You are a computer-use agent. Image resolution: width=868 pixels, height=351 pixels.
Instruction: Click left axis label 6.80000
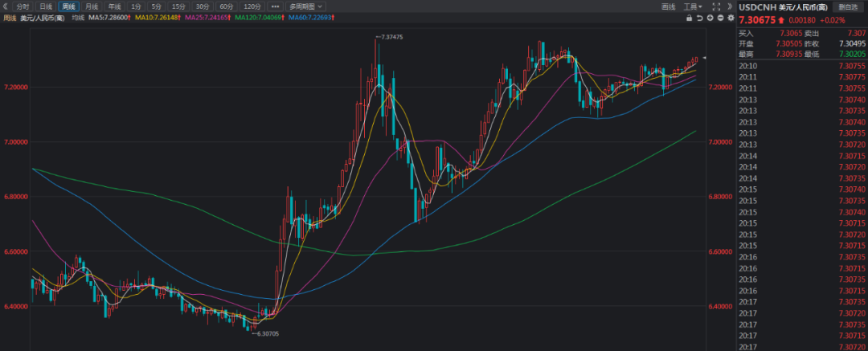click(x=16, y=197)
